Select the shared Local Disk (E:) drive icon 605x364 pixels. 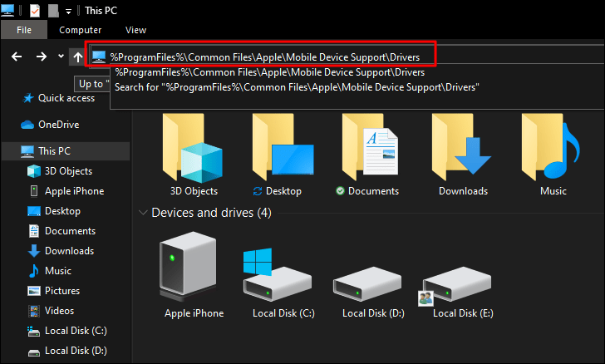point(455,286)
